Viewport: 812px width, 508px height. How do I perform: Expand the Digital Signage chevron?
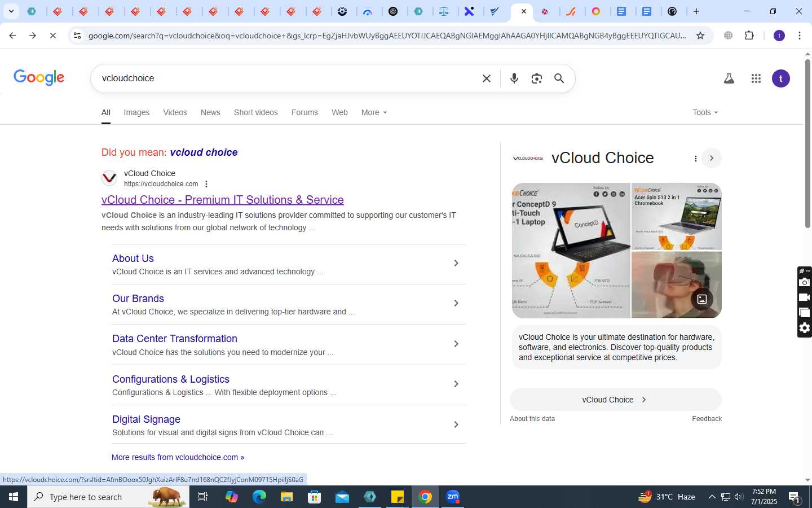click(x=456, y=424)
